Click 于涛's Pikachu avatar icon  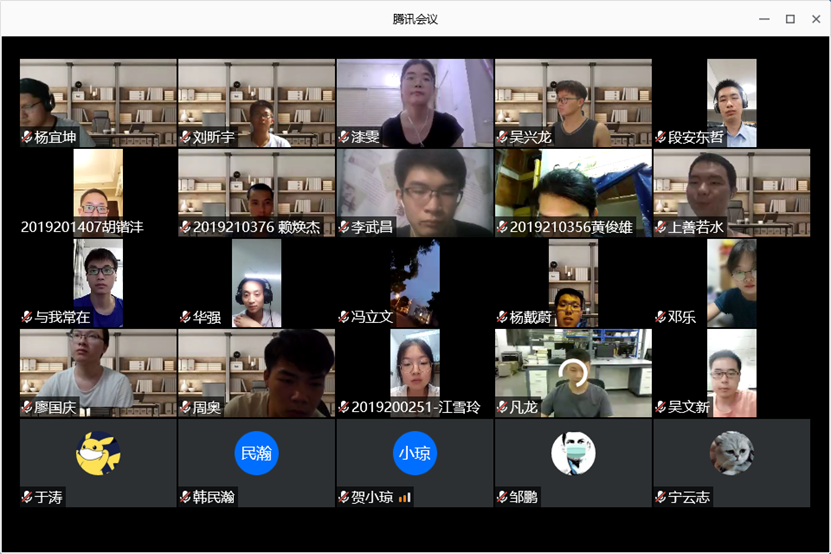pyautogui.click(x=98, y=453)
